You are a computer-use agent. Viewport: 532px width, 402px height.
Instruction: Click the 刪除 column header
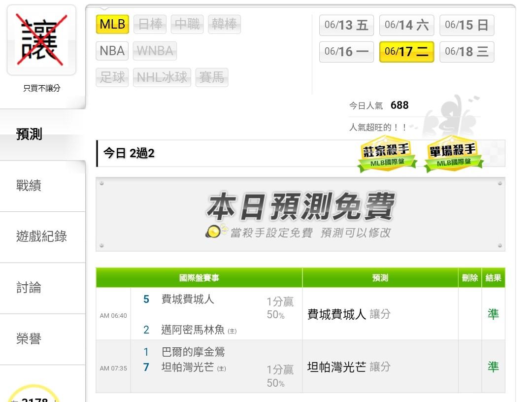[x=470, y=278]
